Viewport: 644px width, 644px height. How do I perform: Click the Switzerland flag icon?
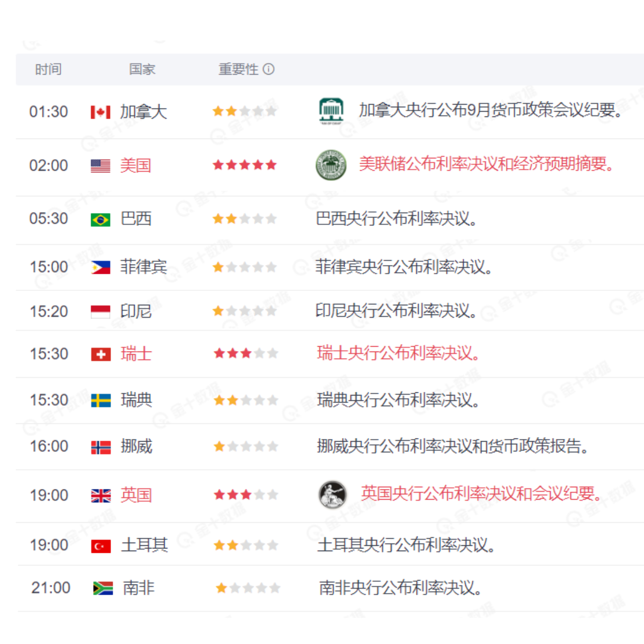point(101,354)
